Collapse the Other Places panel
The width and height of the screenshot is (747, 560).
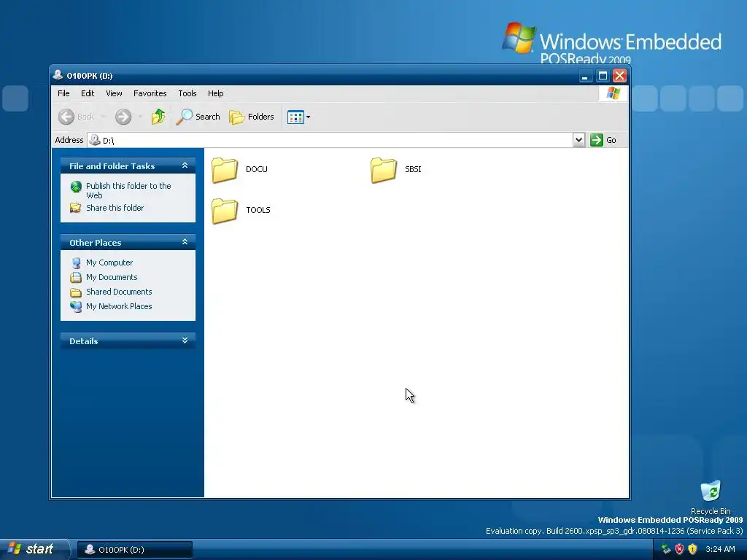(x=185, y=242)
